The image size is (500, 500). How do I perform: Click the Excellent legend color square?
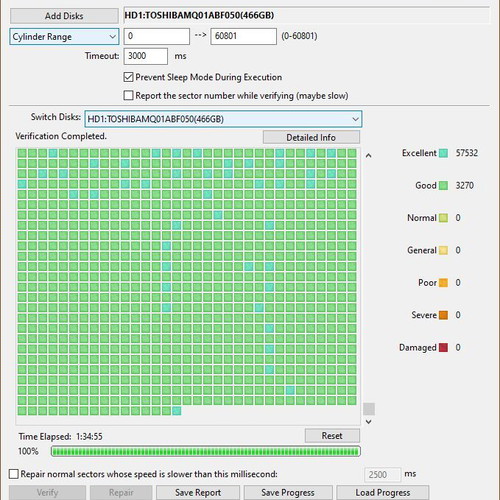443,153
